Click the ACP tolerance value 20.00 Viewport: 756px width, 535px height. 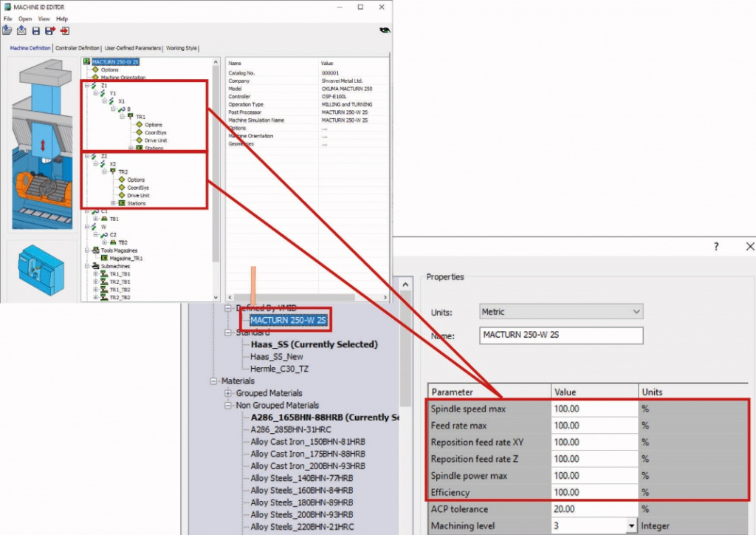(594, 509)
